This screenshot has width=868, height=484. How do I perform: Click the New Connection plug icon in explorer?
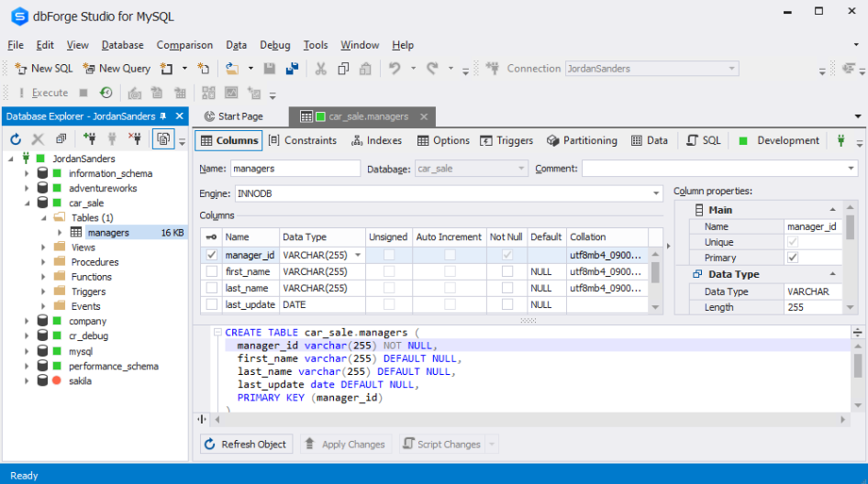89,138
